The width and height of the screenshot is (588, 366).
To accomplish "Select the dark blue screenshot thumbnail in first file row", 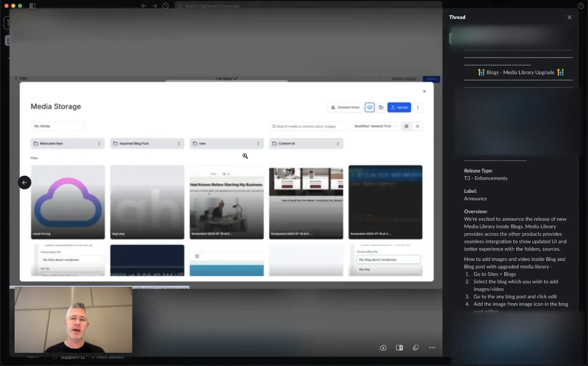I will click(385, 202).
